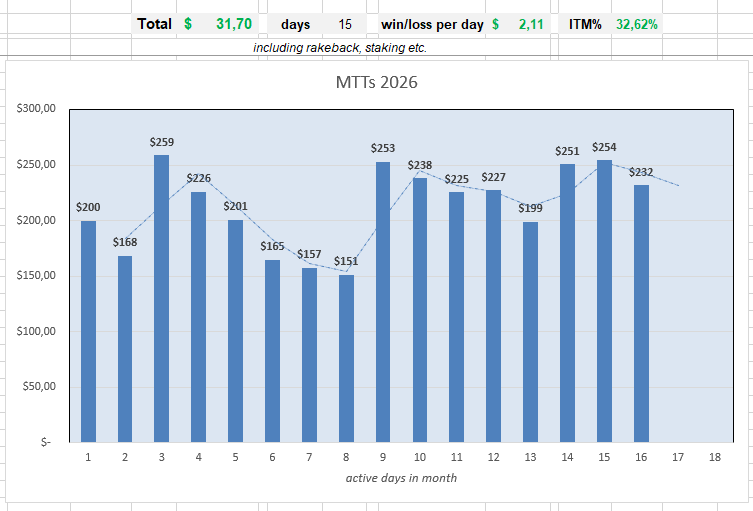Click the vertical axis label $150,00
The height and width of the screenshot is (511, 753).
(36, 275)
